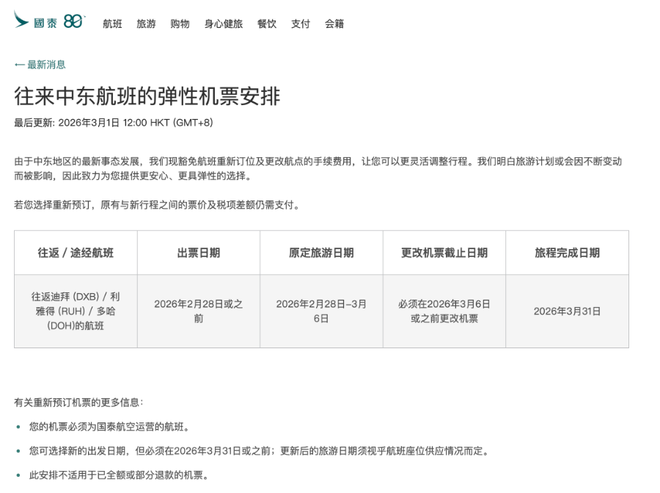The width and height of the screenshot is (660, 493).
Task: Click the 原定旅游日期 column header
Action: (321, 253)
